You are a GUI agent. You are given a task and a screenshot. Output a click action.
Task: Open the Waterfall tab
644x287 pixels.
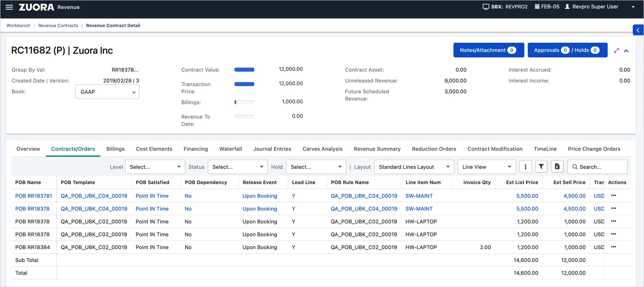tap(231, 149)
